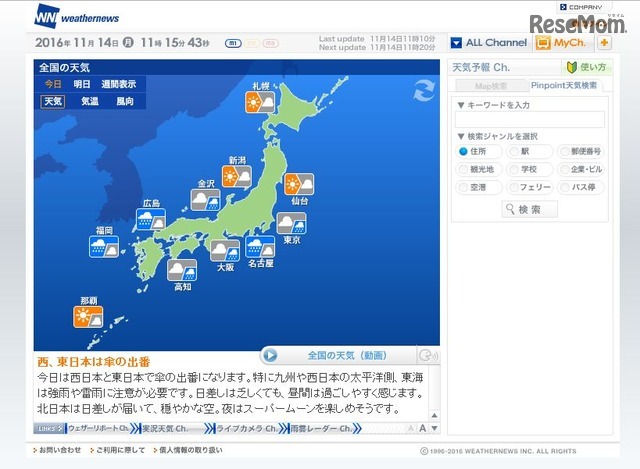Image resolution: width=640 pixels, height=469 pixels.
Task: Show the 天気 map layer
Action: pos(53,101)
